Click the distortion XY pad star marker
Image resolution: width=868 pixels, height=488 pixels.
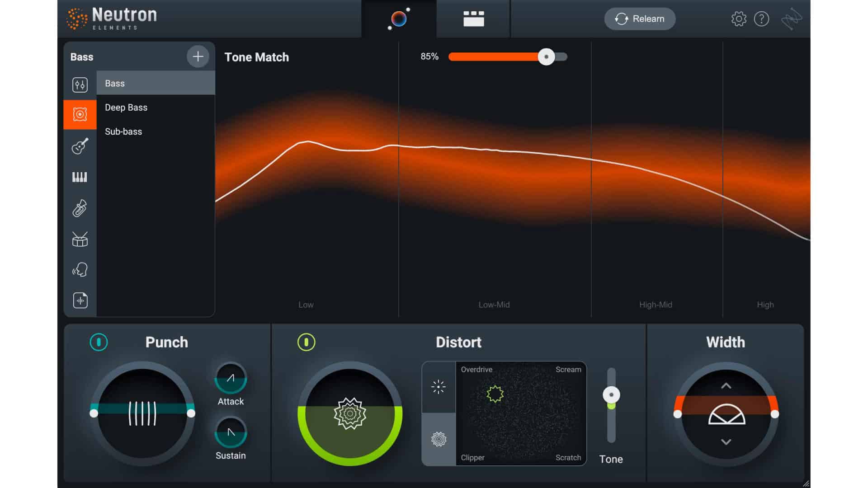pos(495,394)
